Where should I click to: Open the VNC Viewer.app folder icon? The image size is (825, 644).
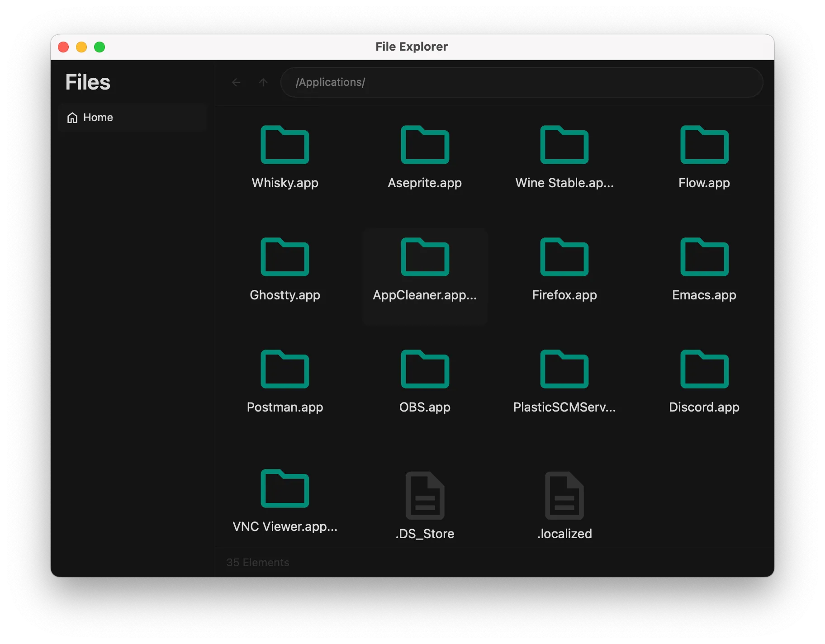pyautogui.click(x=285, y=488)
